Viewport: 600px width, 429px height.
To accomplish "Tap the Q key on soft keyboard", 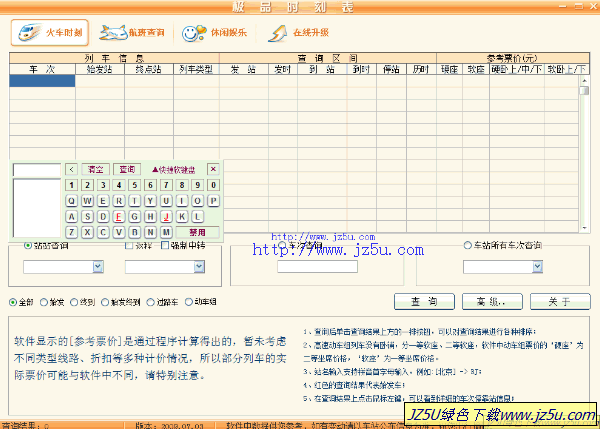I will 71,201.
